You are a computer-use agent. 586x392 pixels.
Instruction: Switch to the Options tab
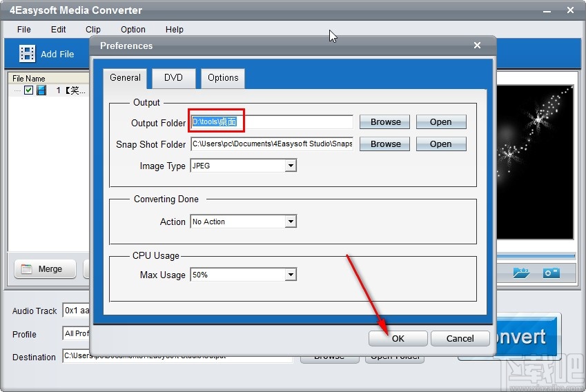223,78
